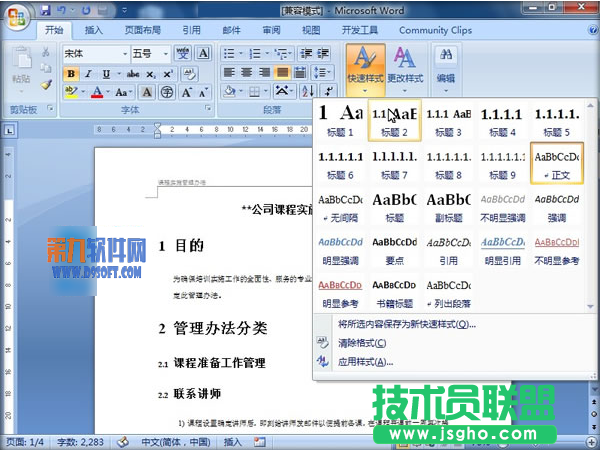The height and width of the screenshot is (450, 600).
Task: Select the Format Painter brush
Action: 46,85
